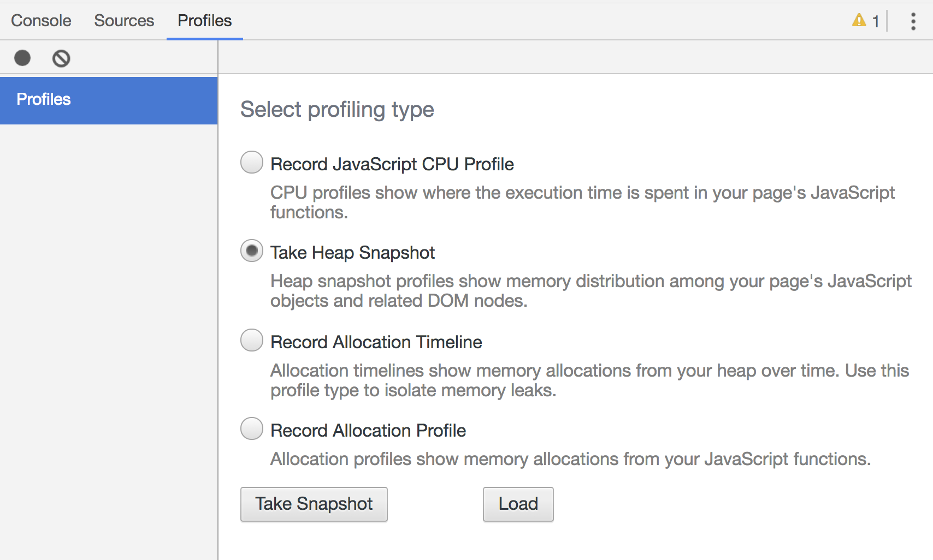Enable the Record Allocation Timeline radio button

pos(252,341)
